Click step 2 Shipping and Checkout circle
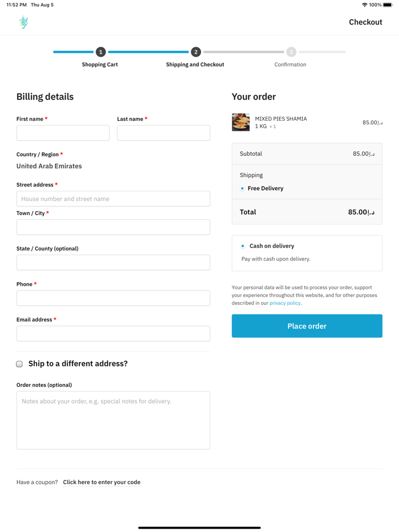This screenshot has width=399, height=532. [x=196, y=52]
